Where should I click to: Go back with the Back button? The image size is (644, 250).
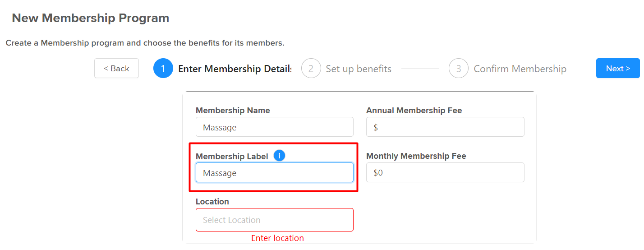[x=116, y=68]
